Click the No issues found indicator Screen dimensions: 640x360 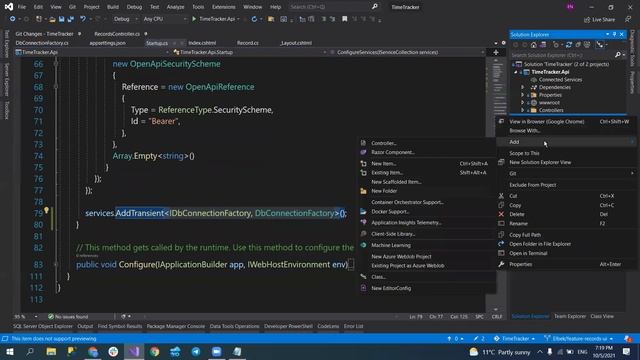[x=68, y=317]
